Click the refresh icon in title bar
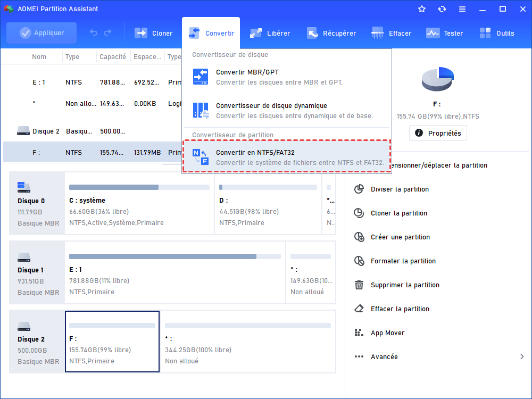The height and width of the screenshot is (399, 532). coord(442,9)
